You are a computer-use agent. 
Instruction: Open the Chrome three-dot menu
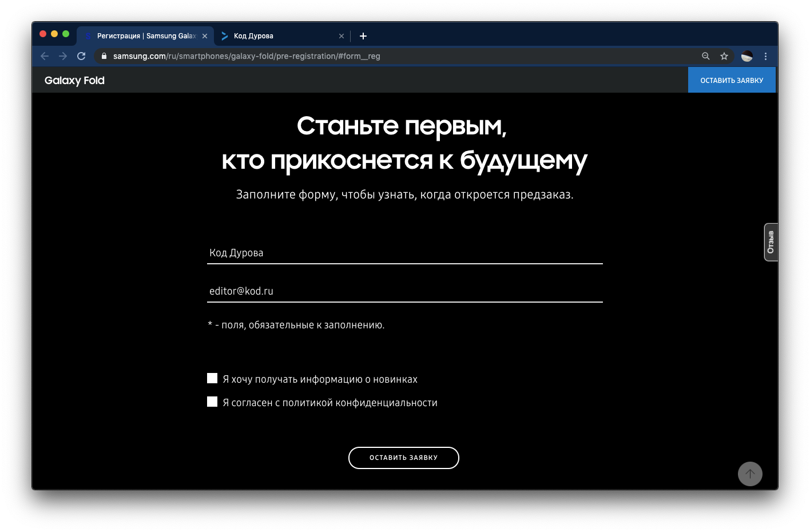[765, 56]
